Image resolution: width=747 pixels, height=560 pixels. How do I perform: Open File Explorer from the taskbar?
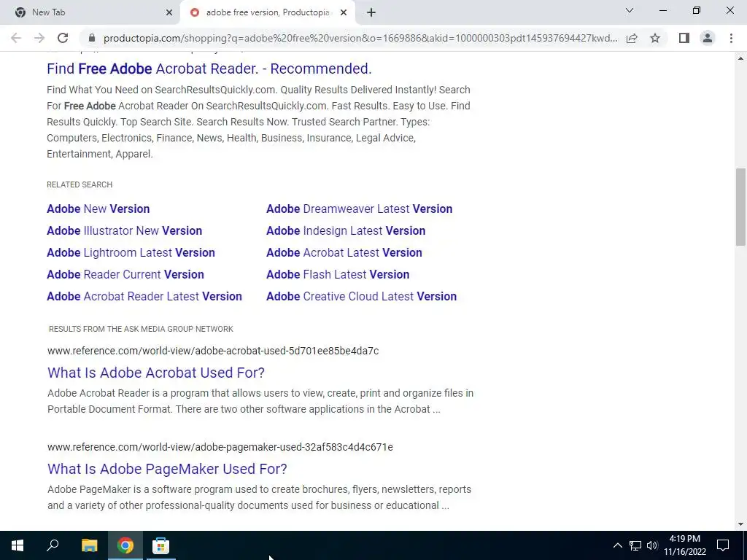[89, 545]
